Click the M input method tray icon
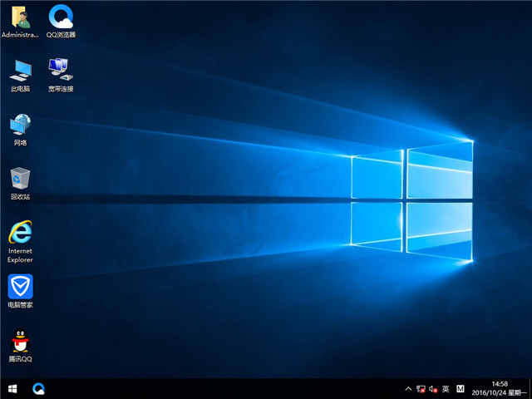This screenshot has height=399, width=532. coord(461,388)
